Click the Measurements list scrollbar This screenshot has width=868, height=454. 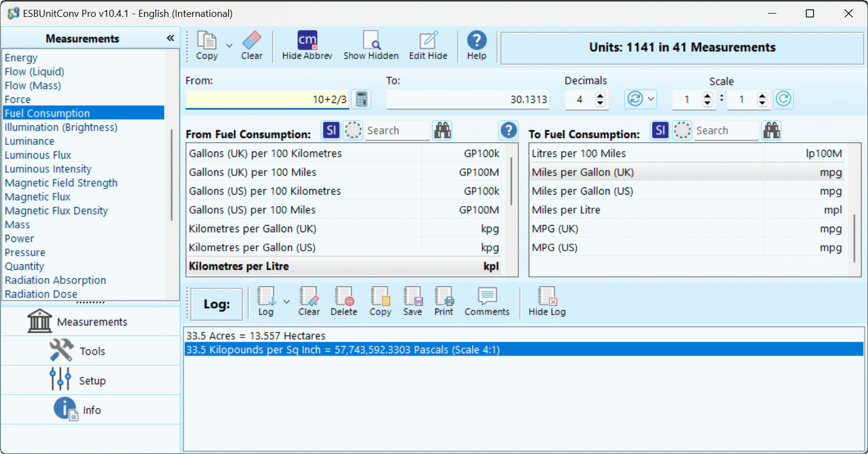tap(172, 174)
